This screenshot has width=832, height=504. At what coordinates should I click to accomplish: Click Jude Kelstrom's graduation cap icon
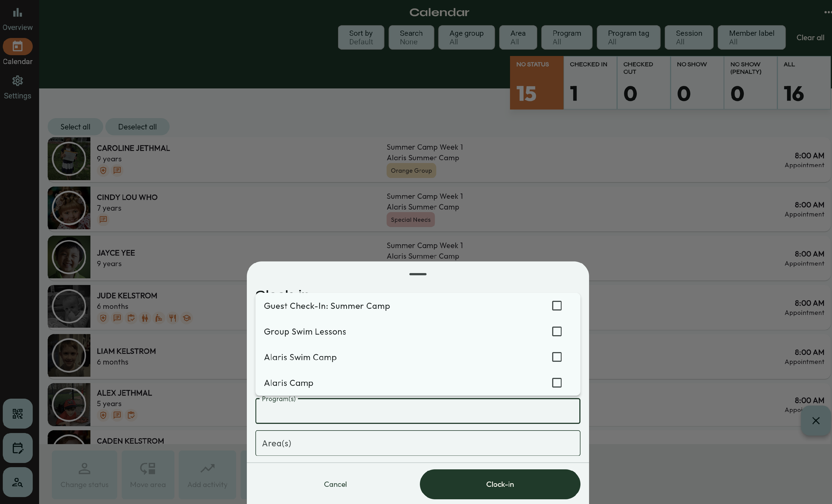tap(187, 318)
